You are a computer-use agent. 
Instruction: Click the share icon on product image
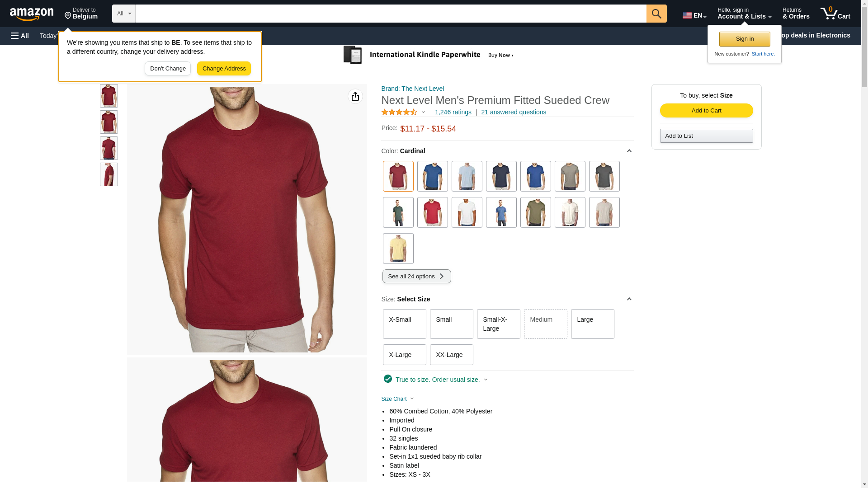[355, 96]
